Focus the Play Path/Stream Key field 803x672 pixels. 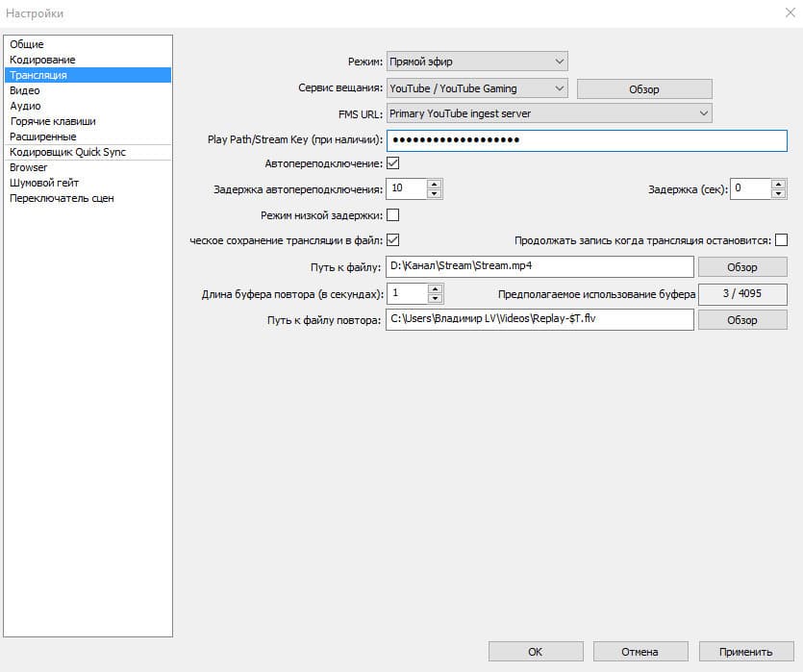click(587, 140)
